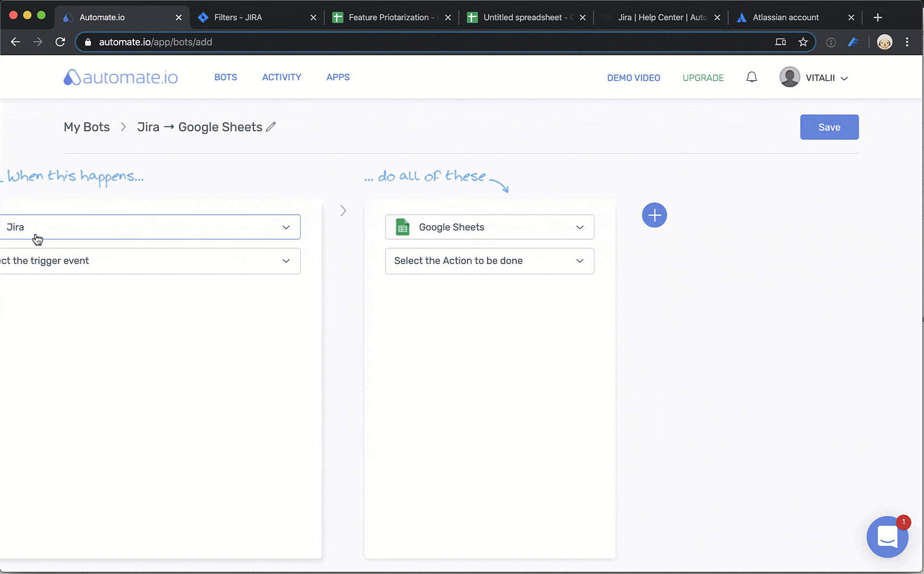This screenshot has width=924, height=574.
Task: Watch the DEMO VIDEO
Action: click(x=634, y=78)
